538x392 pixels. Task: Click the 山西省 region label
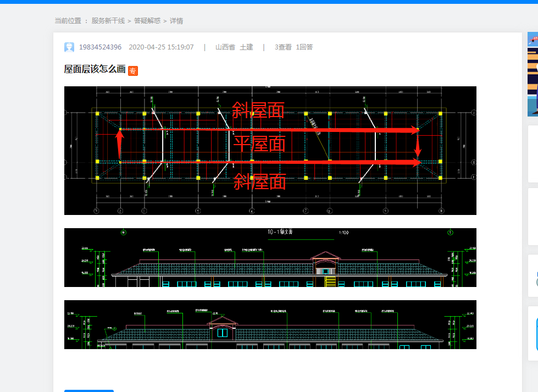point(225,47)
